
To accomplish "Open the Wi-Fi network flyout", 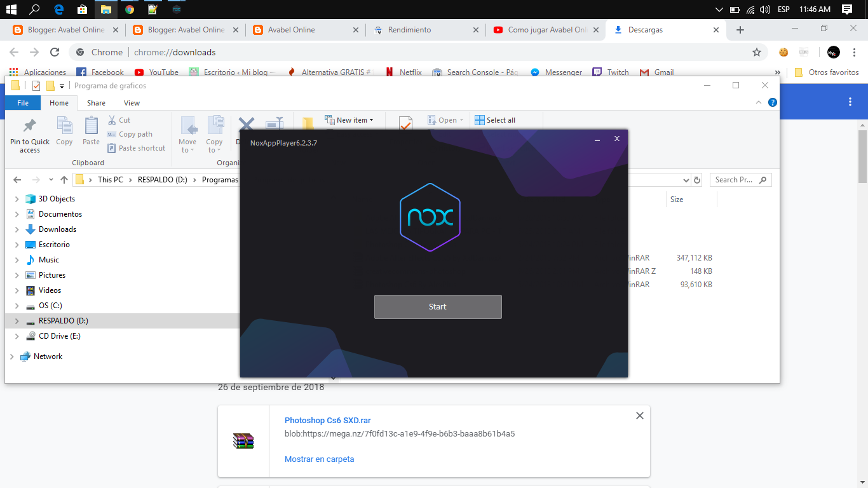I will tap(750, 10).
